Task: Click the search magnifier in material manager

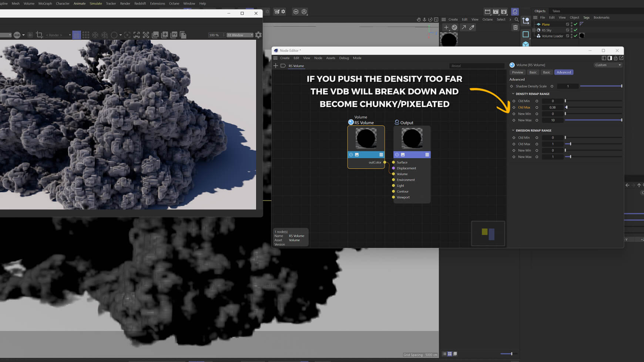Action: point(517,19)
